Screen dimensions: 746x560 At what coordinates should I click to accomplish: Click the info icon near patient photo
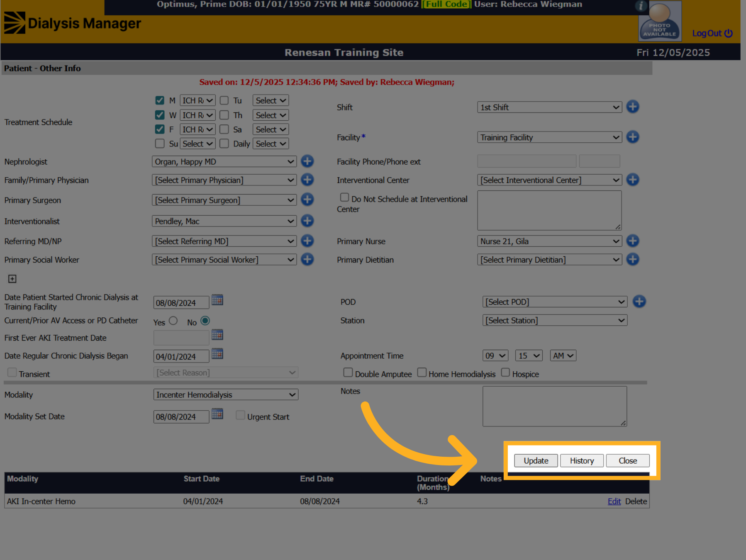pos(641,6)
